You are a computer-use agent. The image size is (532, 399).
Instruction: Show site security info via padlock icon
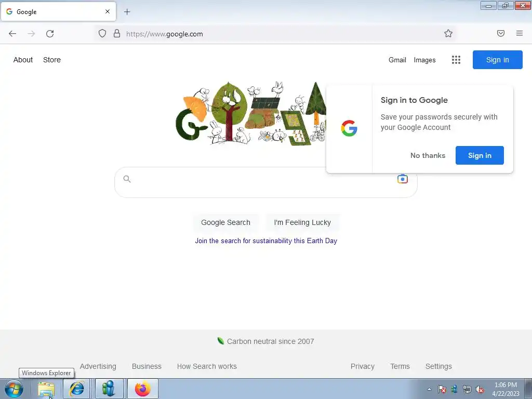pyautogui.click(x=117, y=34)
